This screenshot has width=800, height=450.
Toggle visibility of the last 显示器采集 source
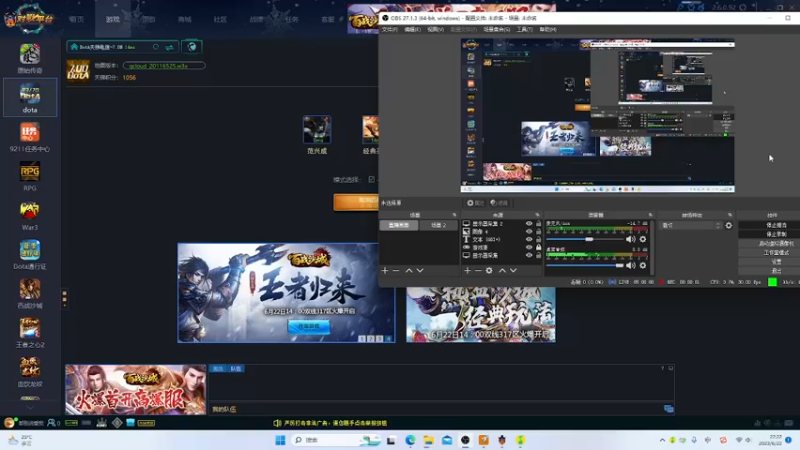529,255
